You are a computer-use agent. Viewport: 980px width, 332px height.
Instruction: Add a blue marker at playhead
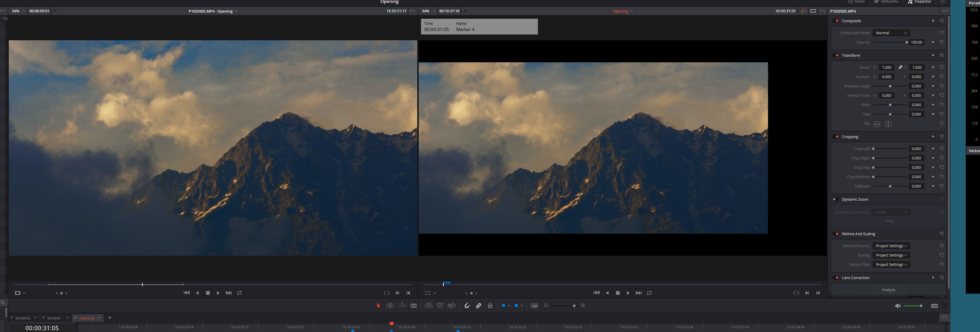coord(516,306)
